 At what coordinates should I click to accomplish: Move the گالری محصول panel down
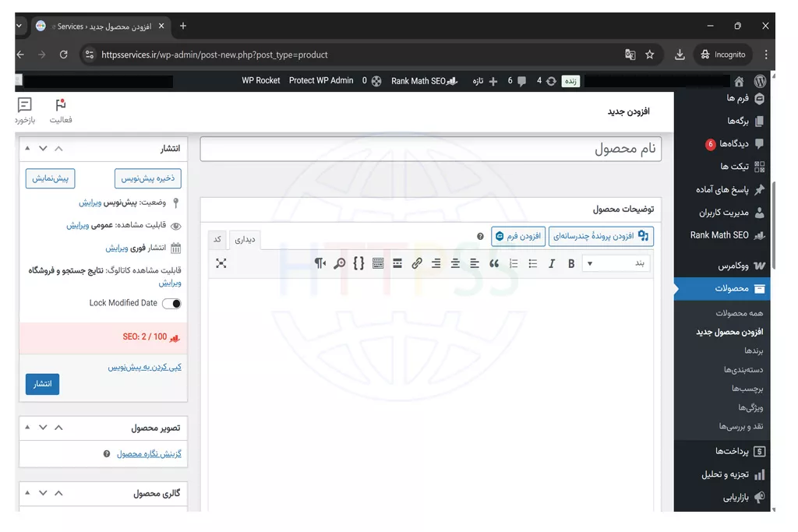pyautogui.click(x=43, y=493)
